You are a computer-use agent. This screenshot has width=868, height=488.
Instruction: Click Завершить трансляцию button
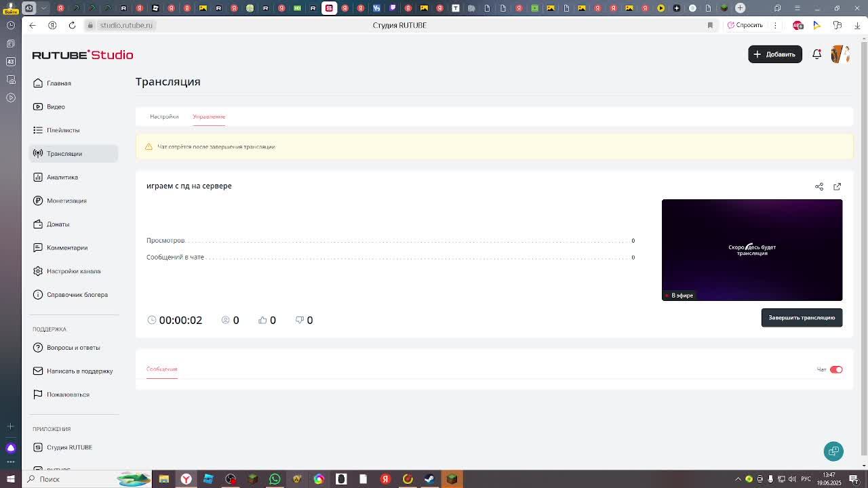802,318
